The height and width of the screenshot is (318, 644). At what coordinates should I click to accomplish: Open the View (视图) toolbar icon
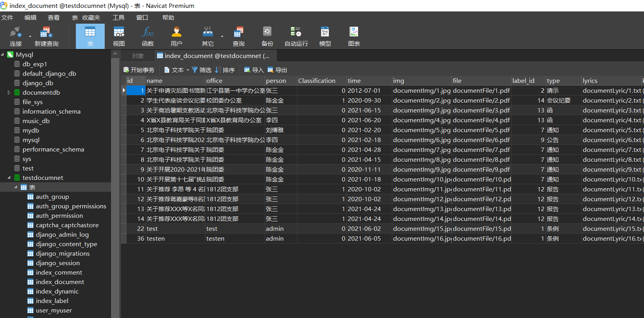point(119,36)
